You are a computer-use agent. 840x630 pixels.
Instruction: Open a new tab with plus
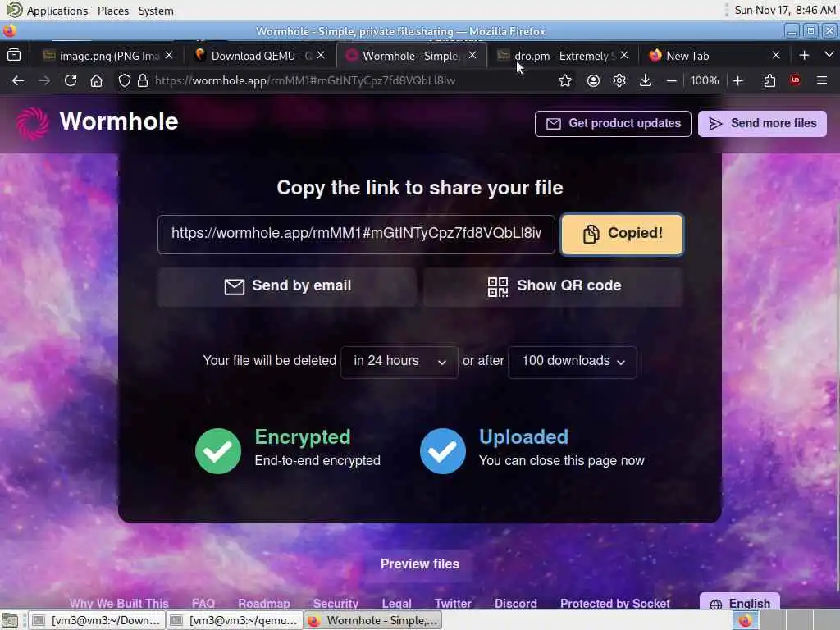click(x=804, y=55)
